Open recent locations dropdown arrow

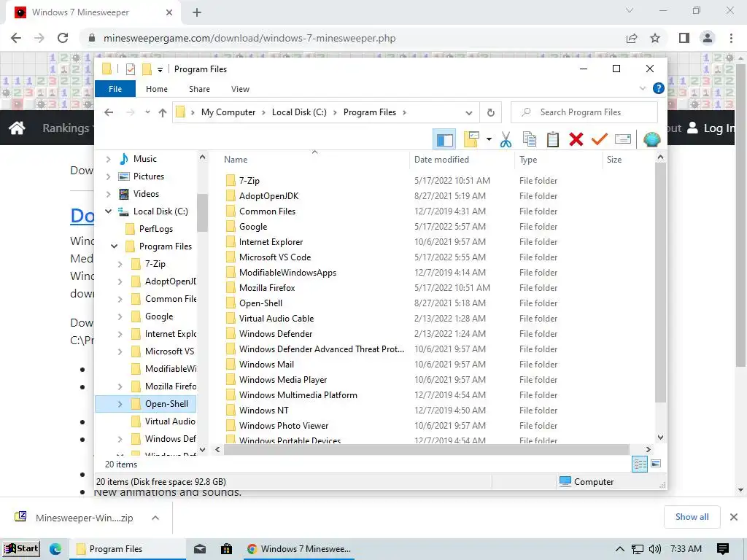coord(147,112)
